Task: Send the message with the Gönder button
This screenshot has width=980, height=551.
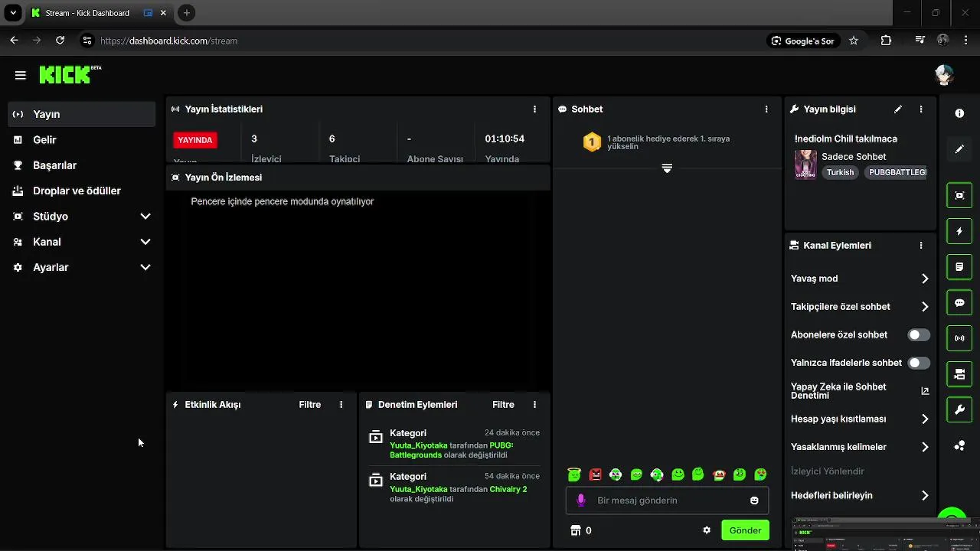Action: click(x=745, y=530)
